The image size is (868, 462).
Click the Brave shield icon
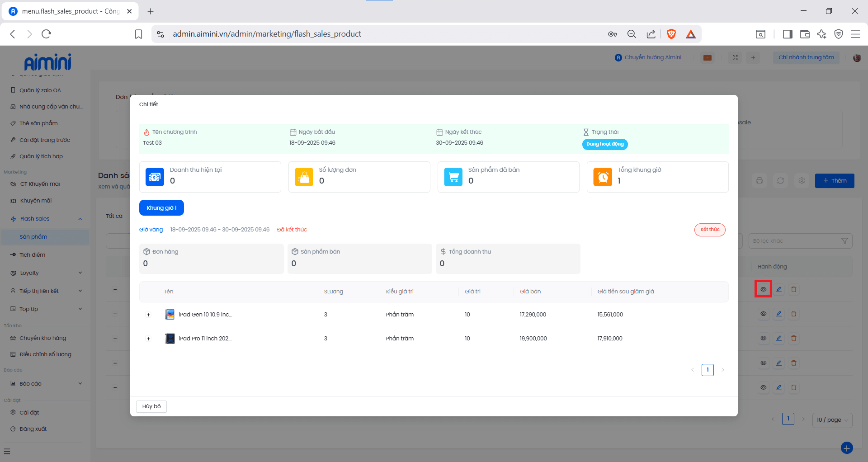[671, 34]
